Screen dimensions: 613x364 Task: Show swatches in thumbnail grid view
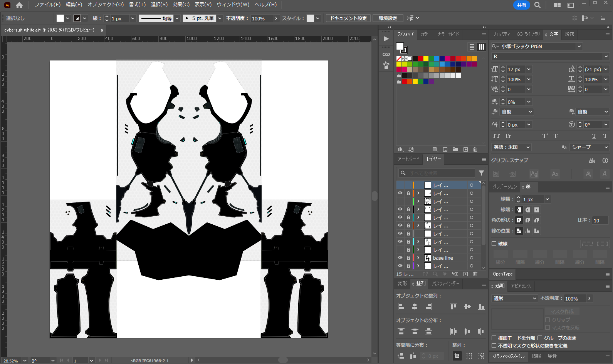coord(482,47)
